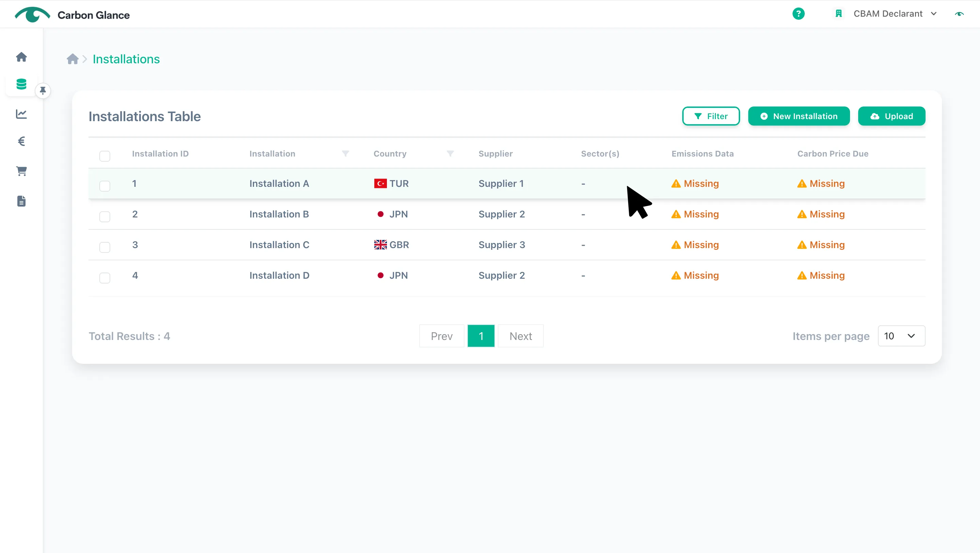Screen dimensions: 980x553
Task: Click the Upload button
Action: 892,116
